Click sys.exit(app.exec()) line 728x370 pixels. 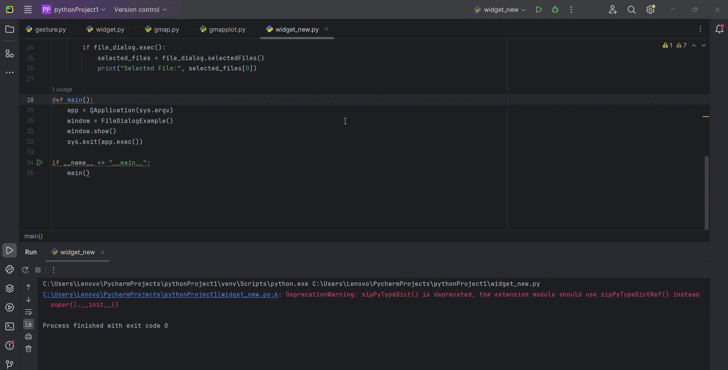[x=104, y=142]
